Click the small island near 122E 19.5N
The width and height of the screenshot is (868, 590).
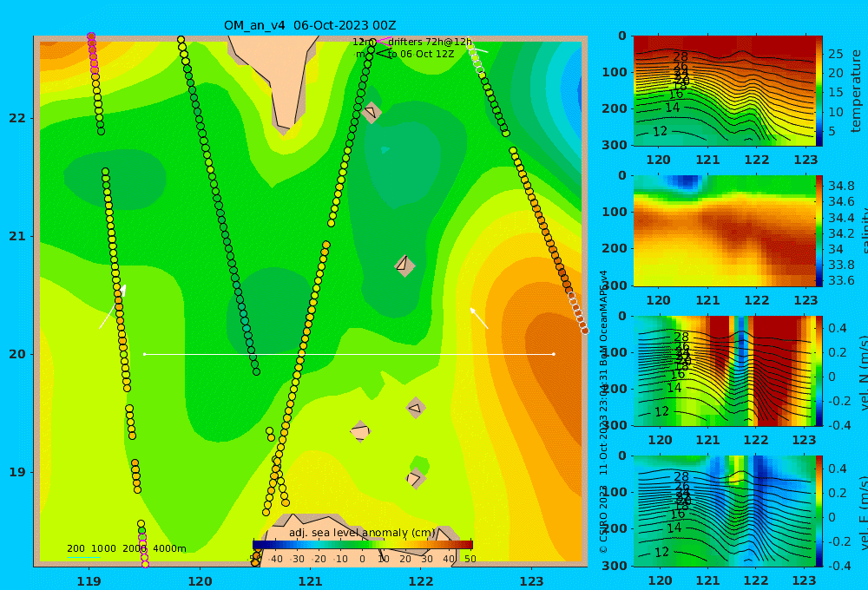(416, 409)
